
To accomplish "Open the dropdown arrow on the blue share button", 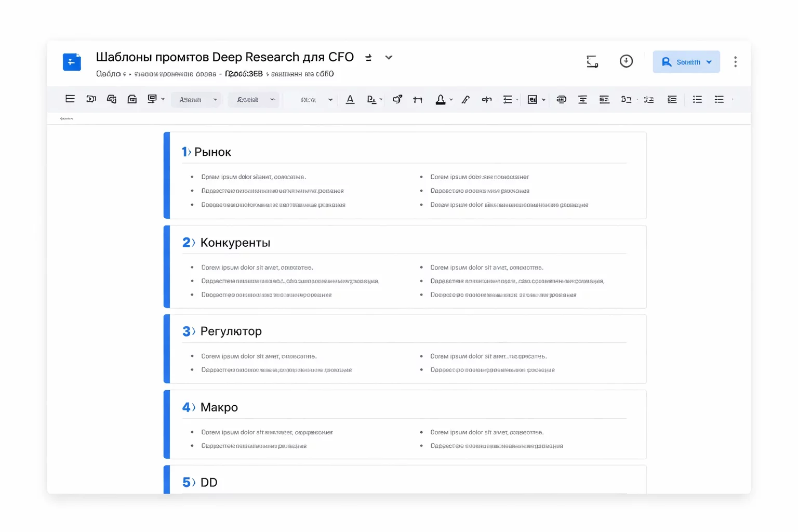I will [709, 62].
